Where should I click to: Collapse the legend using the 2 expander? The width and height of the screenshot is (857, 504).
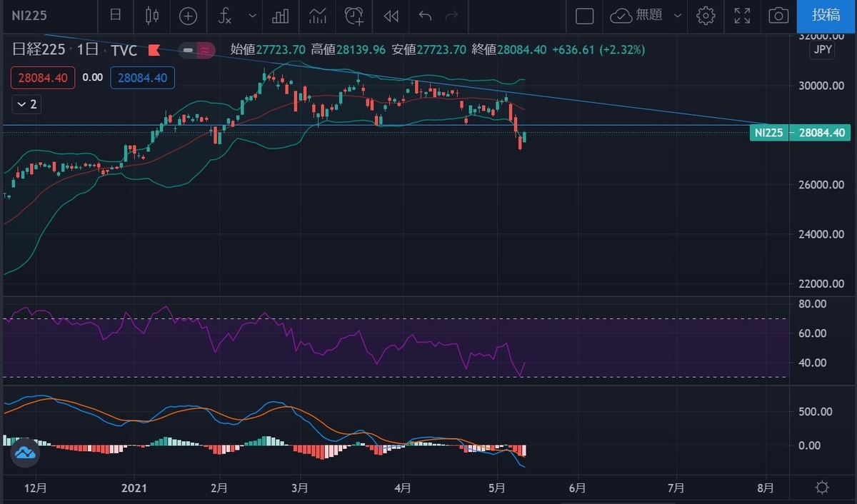(26, 104)
